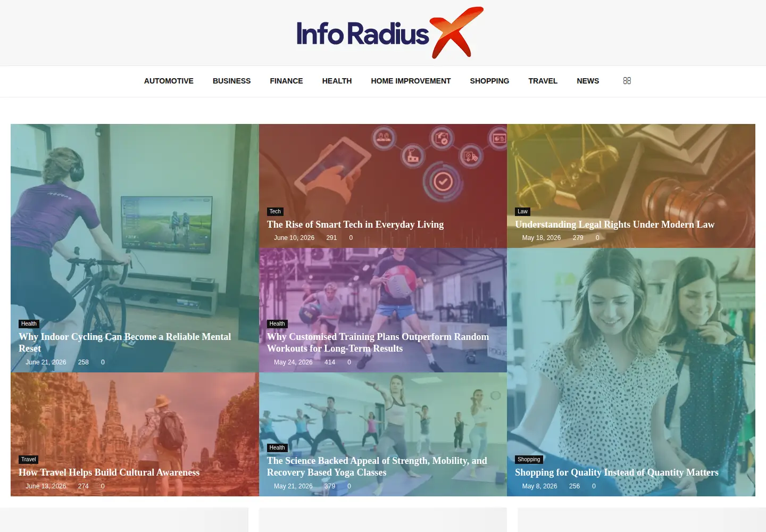
Task: Click Health tag on customised training post
Action: [x=277, y=324]
